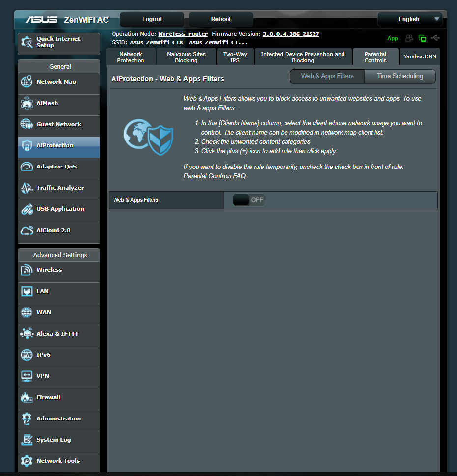Open Guest Network globe icon
This screenshot has width=457, height=476.
tap(27, 125)
